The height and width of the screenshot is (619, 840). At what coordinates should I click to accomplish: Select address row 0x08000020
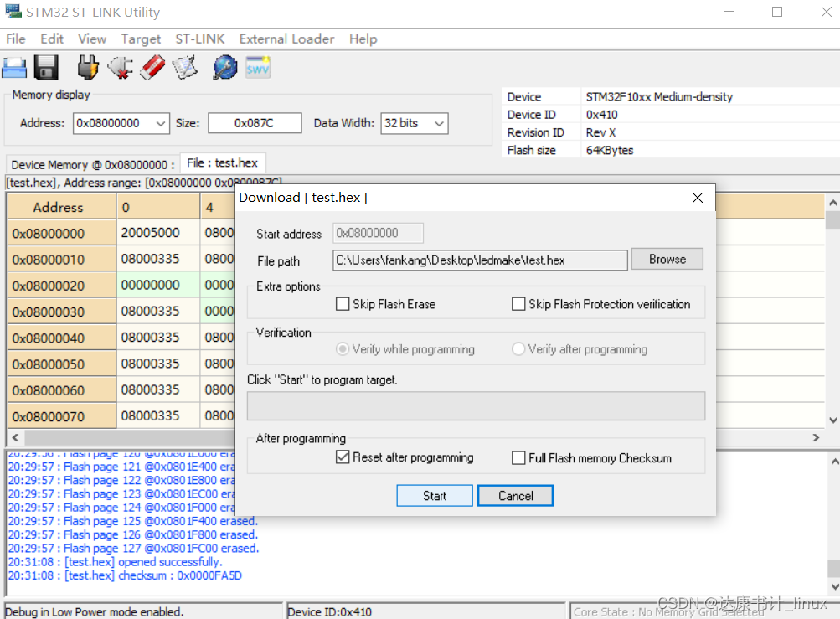click(62, 286)
